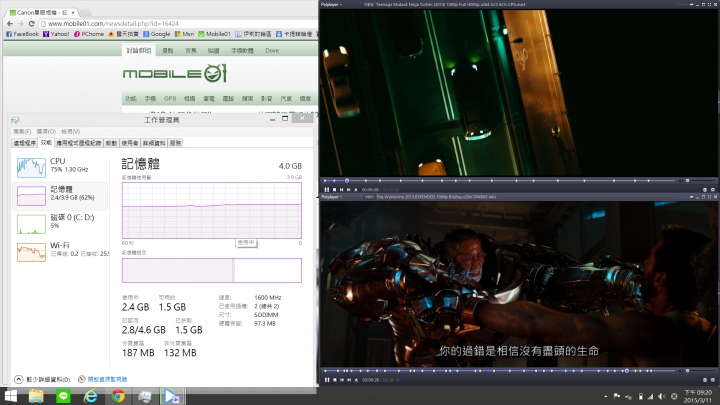Click the eject/open icon in top PotPlayer
Viewport: 720px width, 405px height.
(x=356, y=190)
